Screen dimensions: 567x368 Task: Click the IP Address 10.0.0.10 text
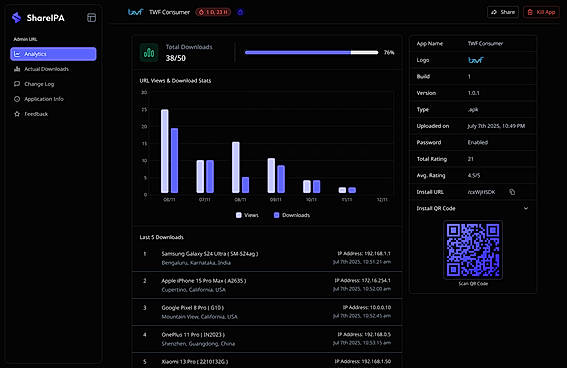coord(367,307)
